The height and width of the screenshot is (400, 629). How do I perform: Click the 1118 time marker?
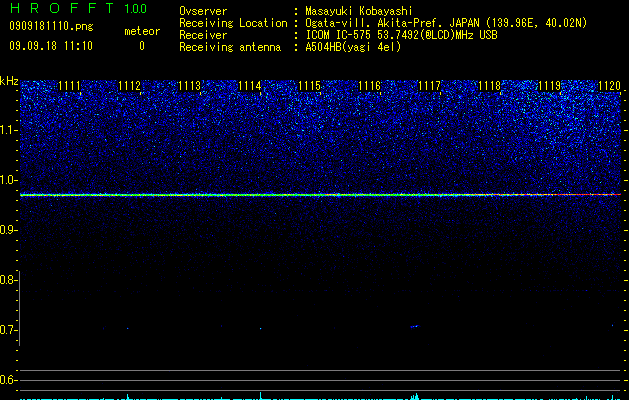[489, 86]
